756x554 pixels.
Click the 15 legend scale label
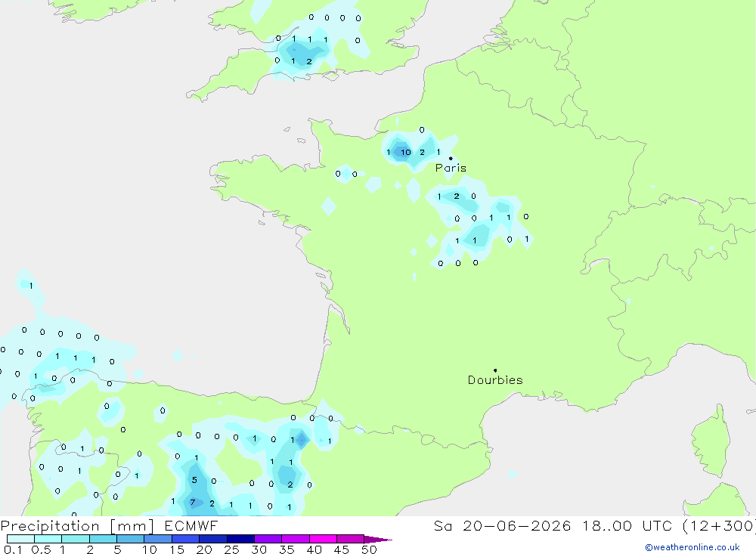click(x=176, y=549)
